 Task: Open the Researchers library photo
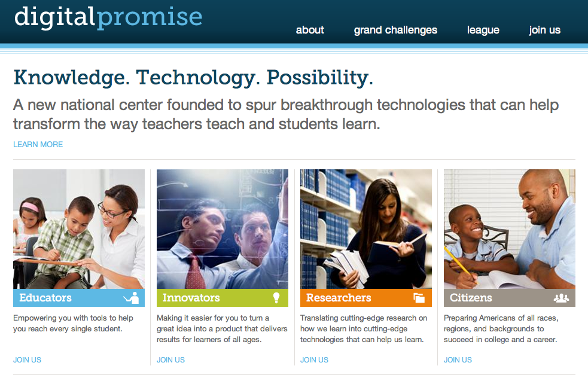coord(366,229)
